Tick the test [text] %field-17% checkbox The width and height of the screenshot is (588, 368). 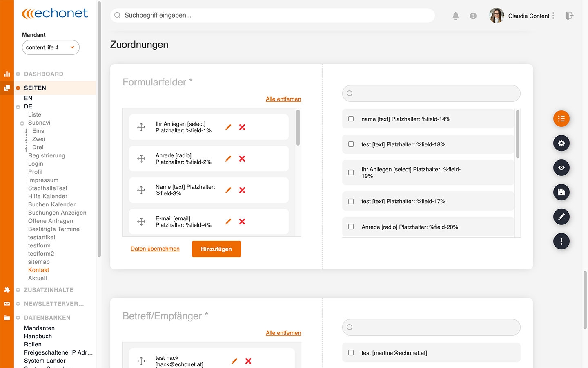(x=351, y=201)
